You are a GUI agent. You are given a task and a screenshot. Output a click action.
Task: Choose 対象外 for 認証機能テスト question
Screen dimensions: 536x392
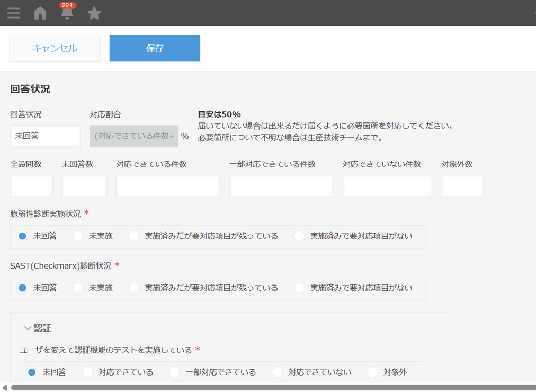click(373, 372)
